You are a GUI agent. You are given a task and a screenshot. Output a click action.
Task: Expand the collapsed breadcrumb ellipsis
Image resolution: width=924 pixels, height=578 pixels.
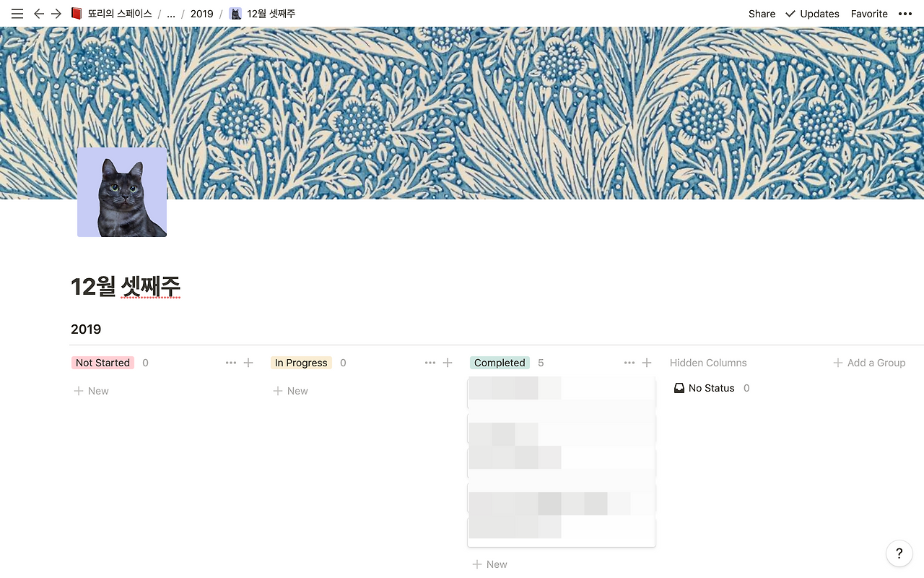171,14
